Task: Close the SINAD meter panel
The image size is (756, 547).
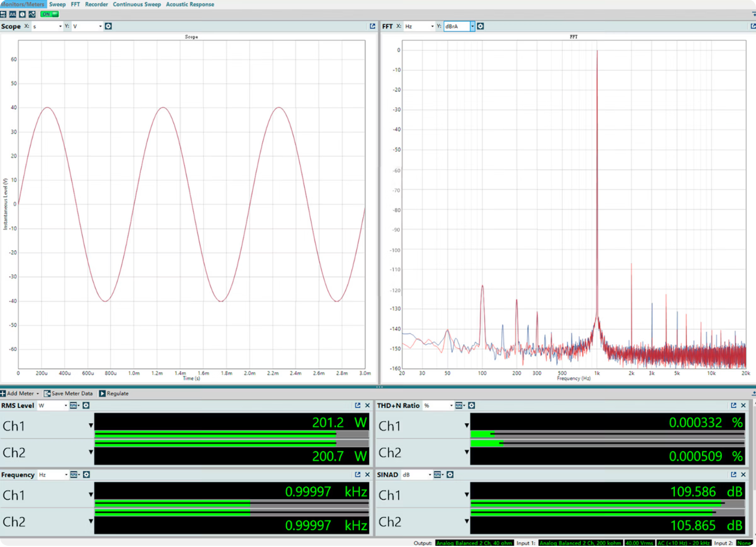Action: [743, 474]
